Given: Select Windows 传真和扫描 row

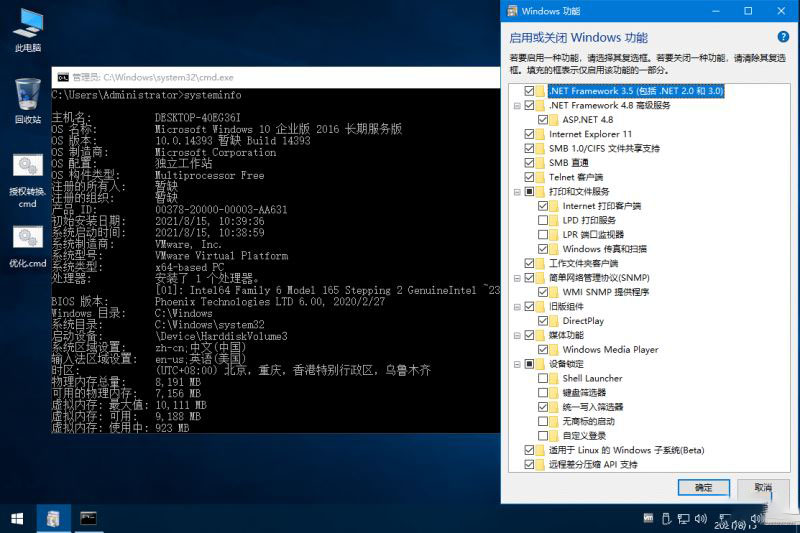Looking at the screenshot, I should (605, 249).
